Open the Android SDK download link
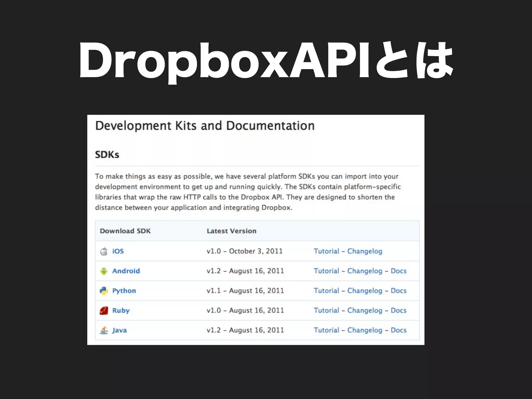The width and height of the screenshot is (532, 399). (x=126, y=271)
